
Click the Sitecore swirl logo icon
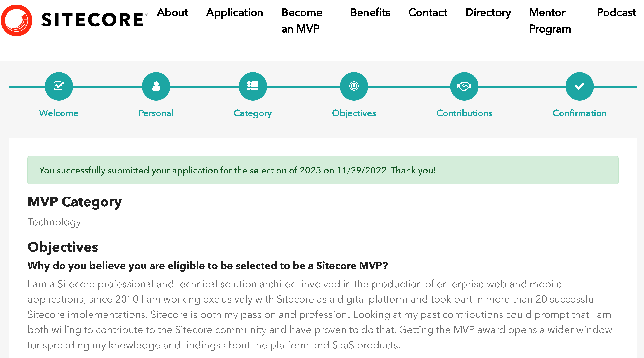tap(17, 20)
